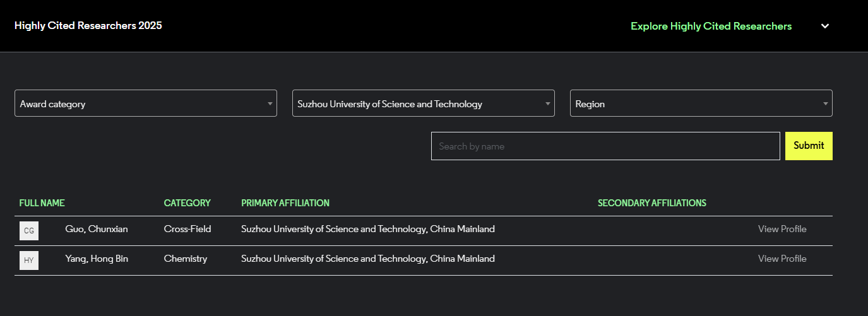Click the SECONDARY AFFILIATIONS column header
The width and height of the screenshot is (868, 316).
pos(651,203)
